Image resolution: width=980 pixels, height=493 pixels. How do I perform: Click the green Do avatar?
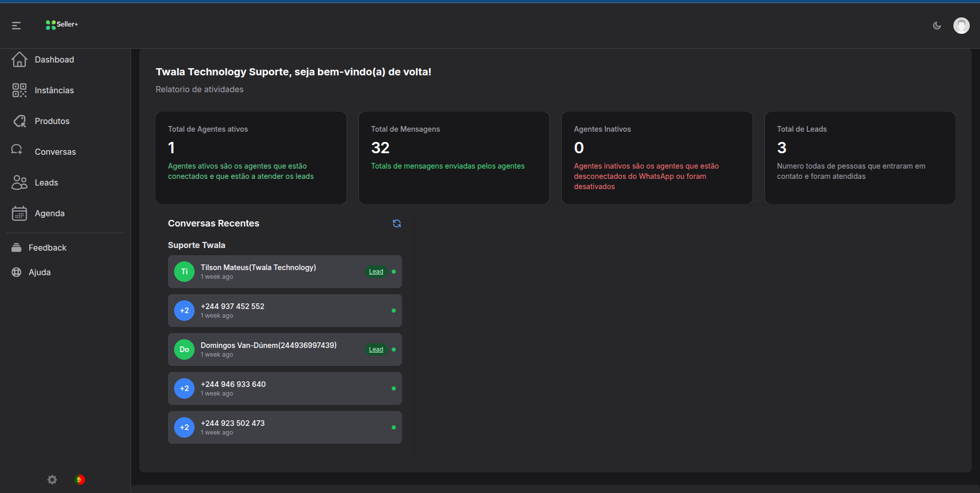(x=184, y=350)
